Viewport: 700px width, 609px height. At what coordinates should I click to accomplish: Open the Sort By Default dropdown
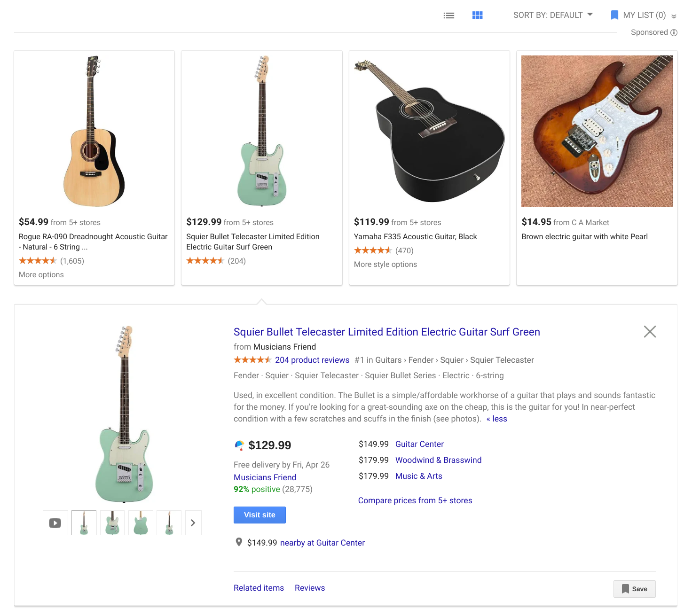[552, 15]
